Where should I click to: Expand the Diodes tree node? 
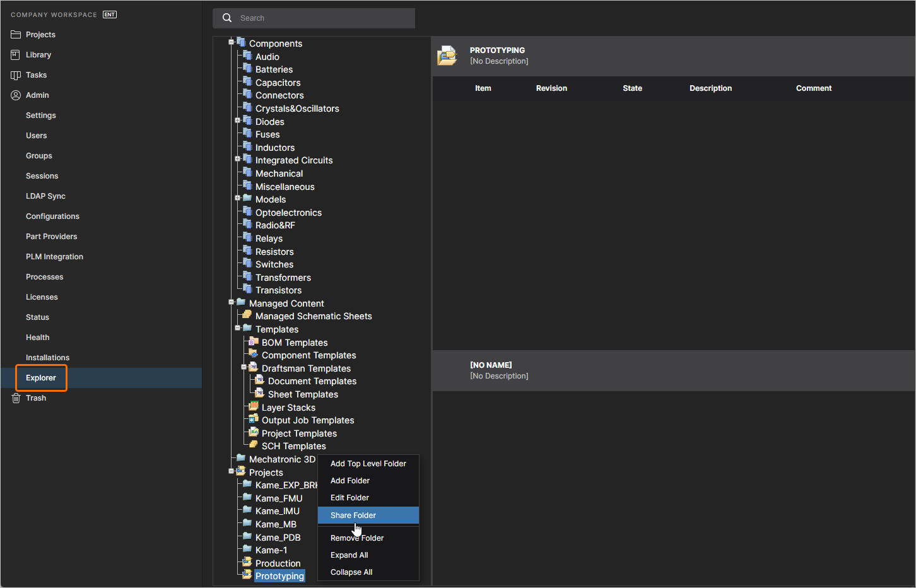click(238, 121)
